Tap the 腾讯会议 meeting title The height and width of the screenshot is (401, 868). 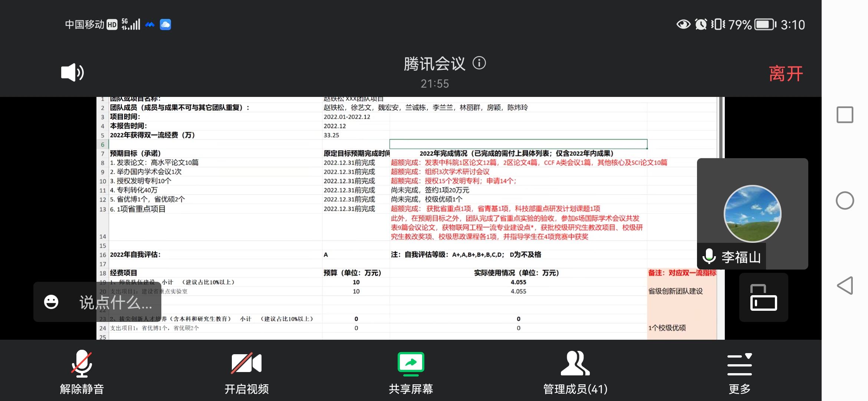434,64
